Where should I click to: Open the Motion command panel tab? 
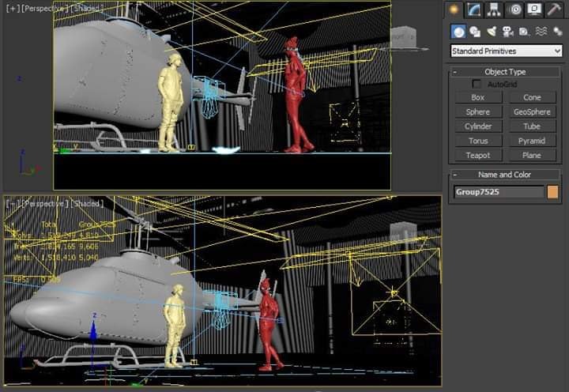tap(514, 9)
